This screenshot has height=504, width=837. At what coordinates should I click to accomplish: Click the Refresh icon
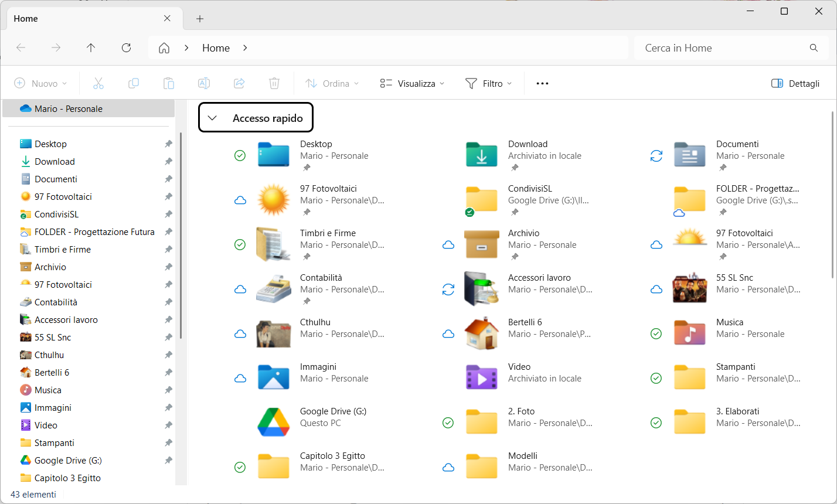coord(126,47)
